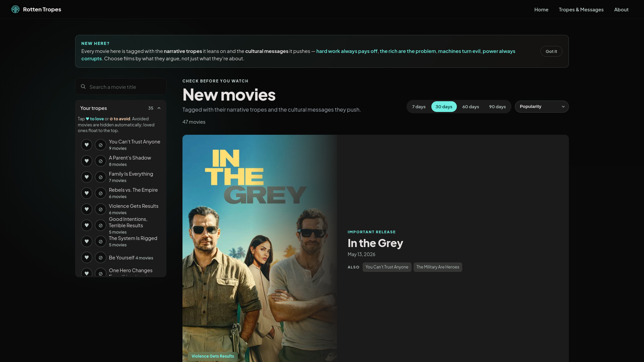The width and height of the screenshot is (644, 362).
Task: Avoid the A Parent's Shadow trope
Action: pyautogui.click(x=101, y=161)
